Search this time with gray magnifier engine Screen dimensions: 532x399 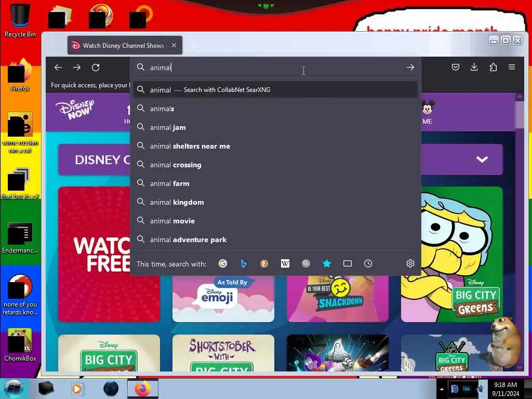(x=305, y=263)
